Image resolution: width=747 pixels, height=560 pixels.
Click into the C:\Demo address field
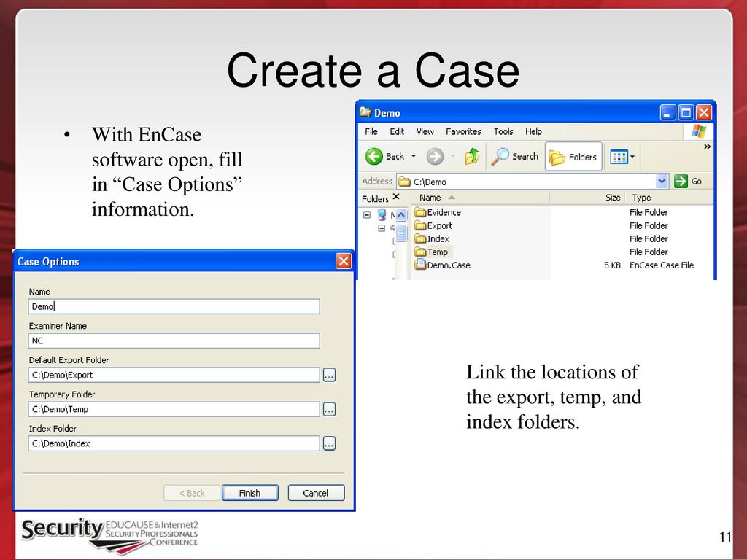(x=527, y=182)
